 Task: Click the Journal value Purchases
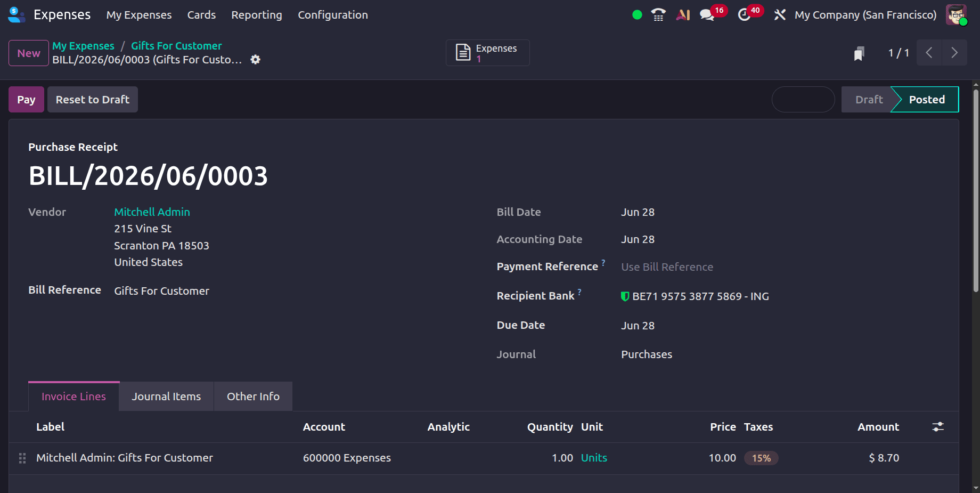[x=647, y=354]
